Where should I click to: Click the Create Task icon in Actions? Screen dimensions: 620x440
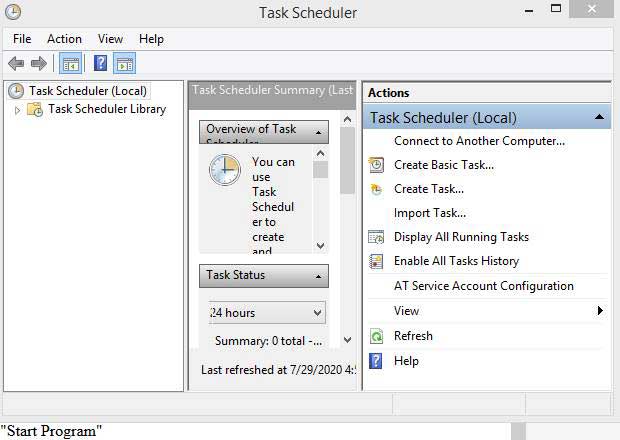click(376, 189)
